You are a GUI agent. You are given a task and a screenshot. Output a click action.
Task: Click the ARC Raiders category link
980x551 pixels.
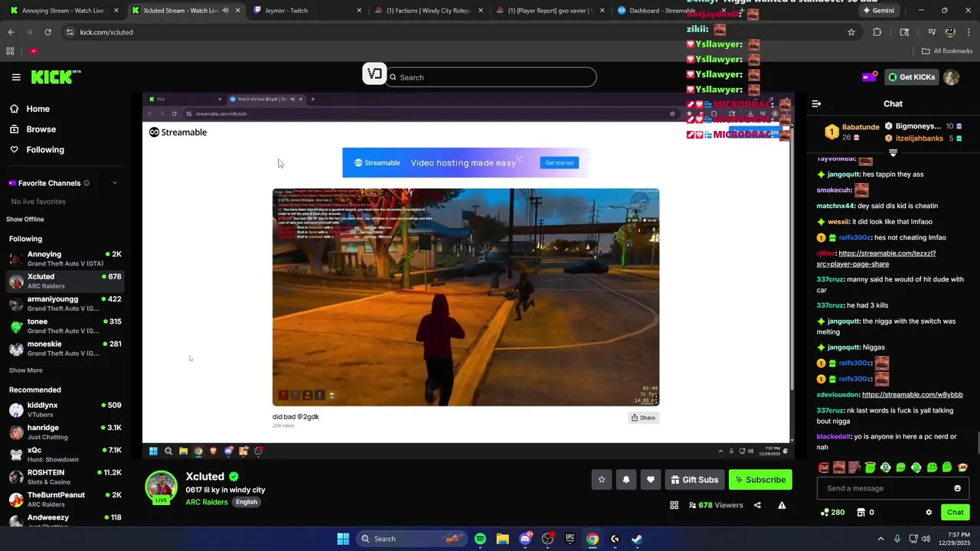pos(207,502)
